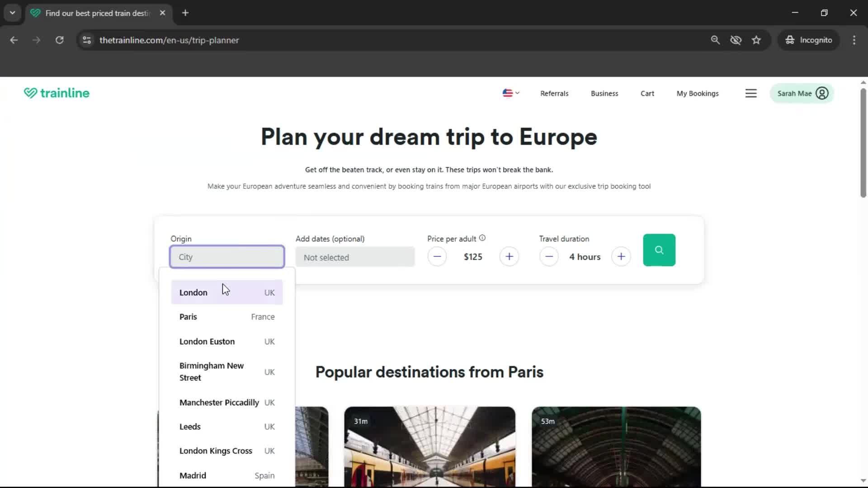Increase price per adult with the plus stepper
The width and height of the screenshot is (868, 488).
pyautogui.click(x=509, y=256)
